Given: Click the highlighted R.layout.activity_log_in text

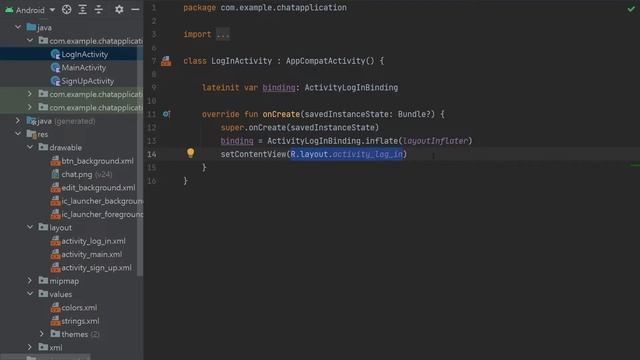Looking at the screenshot, I should (x=347, y=154).
